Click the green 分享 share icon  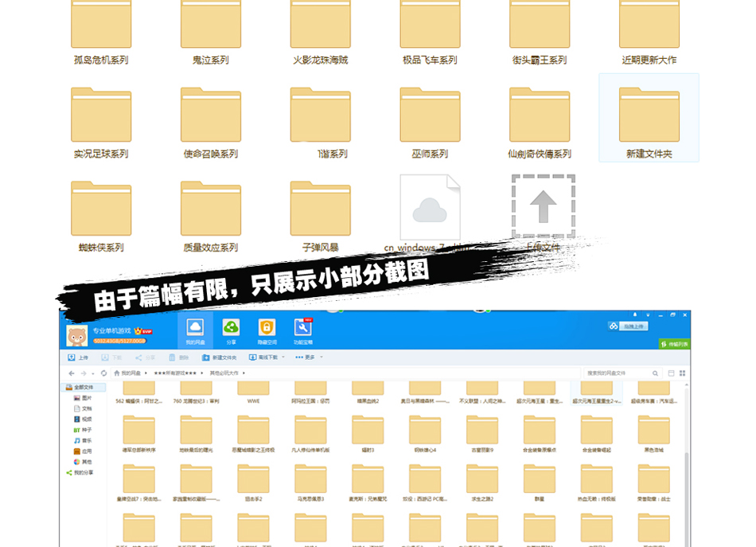click(231, 328)
